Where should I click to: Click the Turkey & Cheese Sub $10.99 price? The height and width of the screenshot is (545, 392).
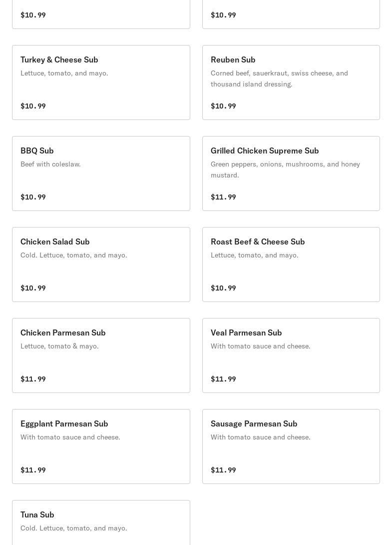(33, 106)
